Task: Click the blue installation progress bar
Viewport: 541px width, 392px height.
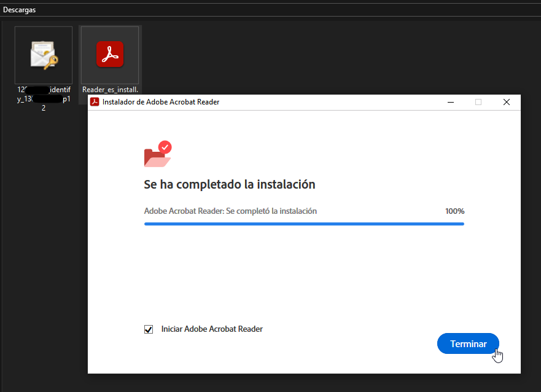Action: (304, 224)
